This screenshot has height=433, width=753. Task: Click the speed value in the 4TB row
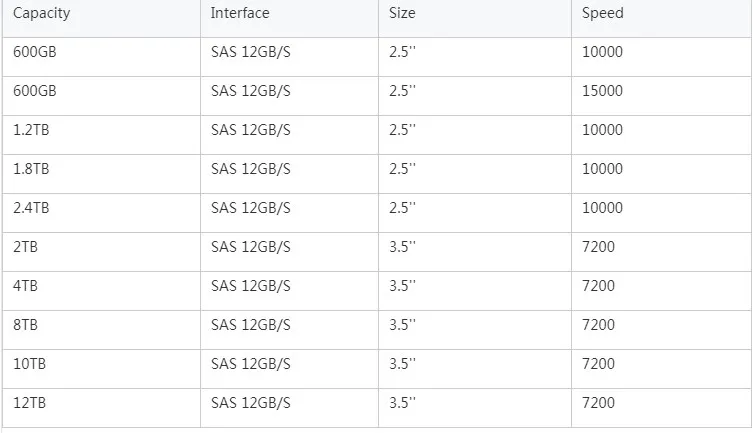coord(598,286)
